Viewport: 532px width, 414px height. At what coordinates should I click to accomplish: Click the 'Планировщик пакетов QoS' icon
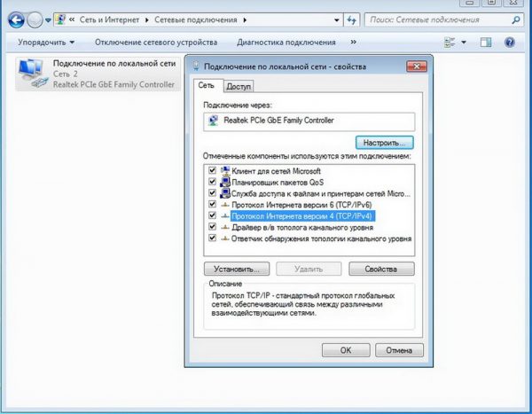[x=225, y=182]
